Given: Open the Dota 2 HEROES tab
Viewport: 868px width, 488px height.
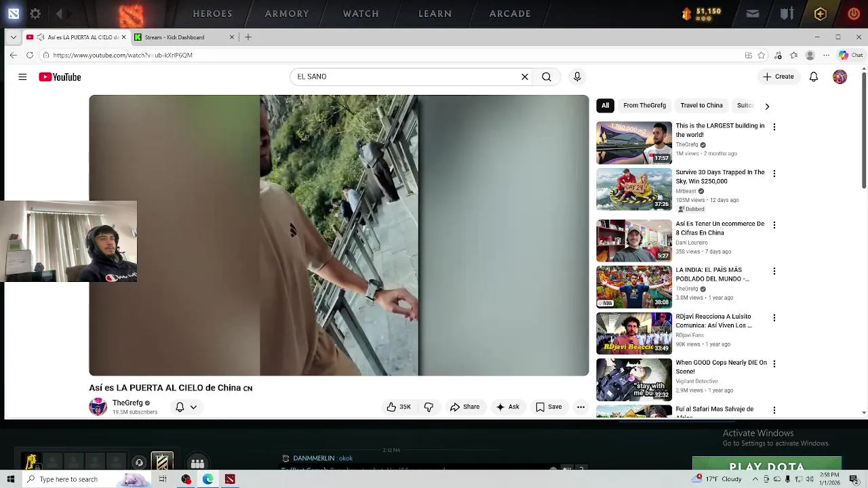Looking at the screenshot, I should click(212, 14).
